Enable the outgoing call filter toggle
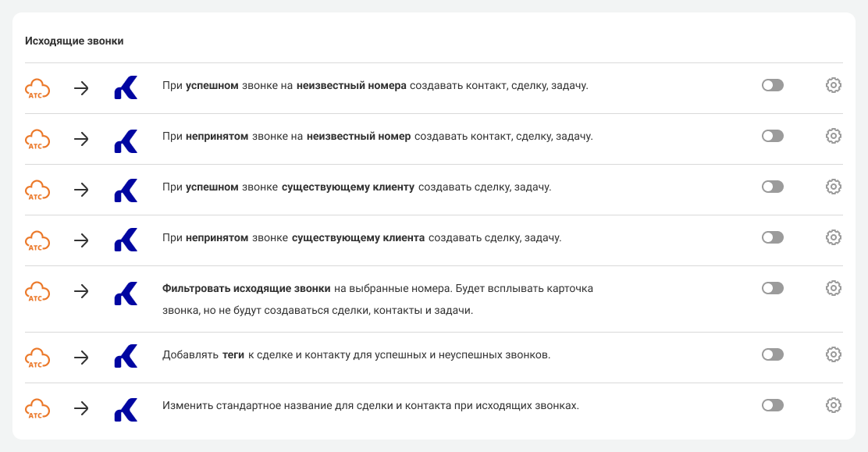Viewport: 868px width, 452px height. pos(772,288)
